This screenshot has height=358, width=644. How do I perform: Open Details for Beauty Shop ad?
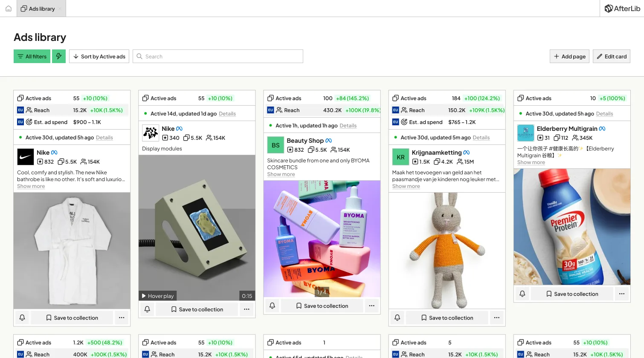point(348,126)
